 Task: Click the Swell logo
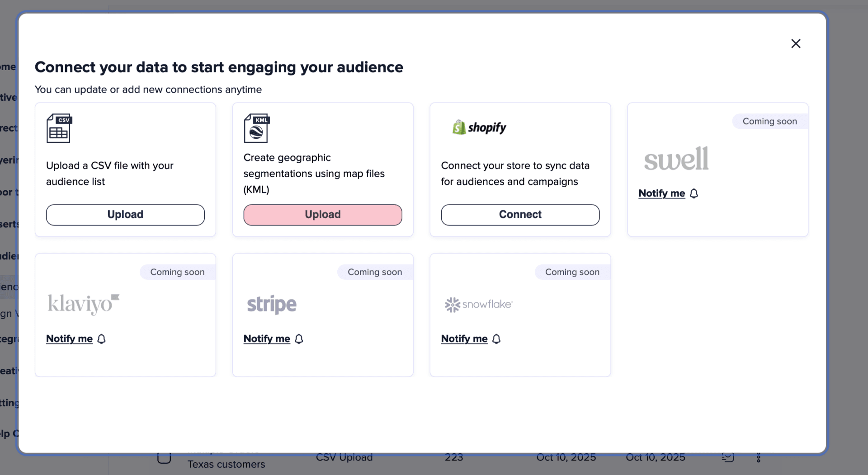676,159
